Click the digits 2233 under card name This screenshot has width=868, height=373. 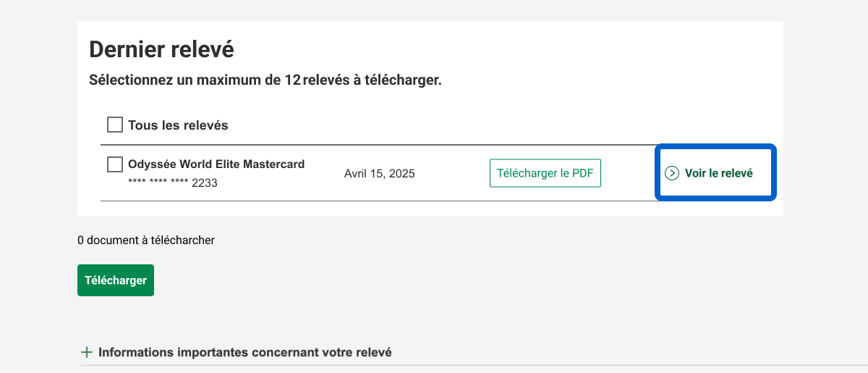205,183
